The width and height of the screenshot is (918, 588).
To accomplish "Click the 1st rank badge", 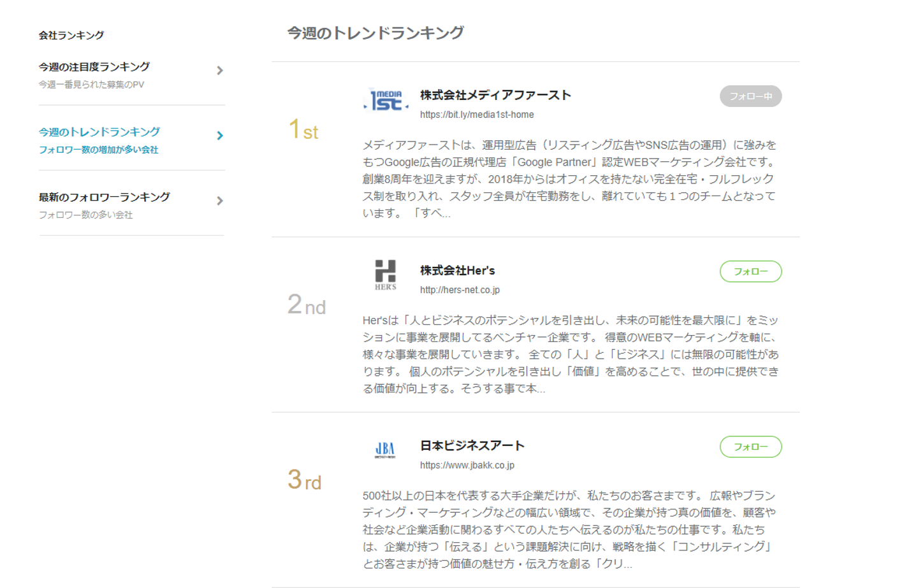I will pos(303,130).
